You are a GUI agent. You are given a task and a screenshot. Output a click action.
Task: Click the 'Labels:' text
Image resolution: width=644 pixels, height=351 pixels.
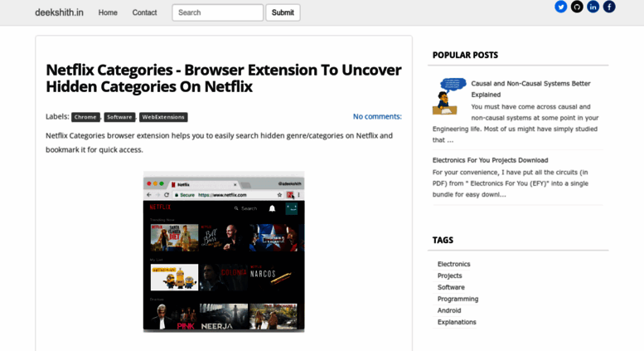pos(57,116)
